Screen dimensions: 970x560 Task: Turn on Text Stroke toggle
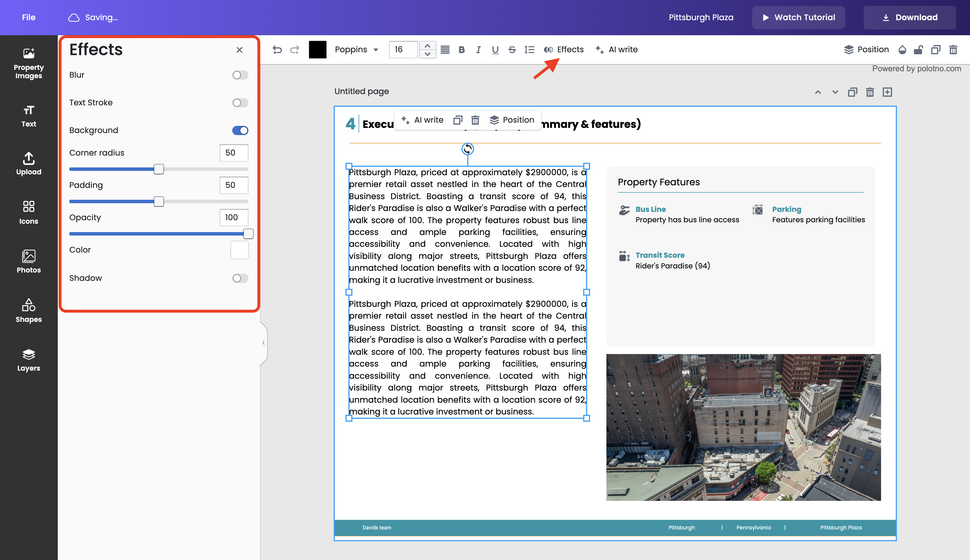(240, 103)
